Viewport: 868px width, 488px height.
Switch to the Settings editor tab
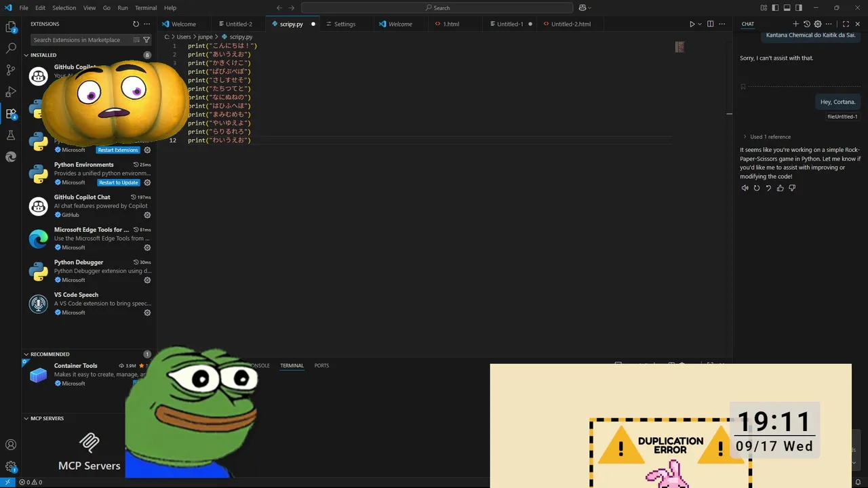(344, 24)
